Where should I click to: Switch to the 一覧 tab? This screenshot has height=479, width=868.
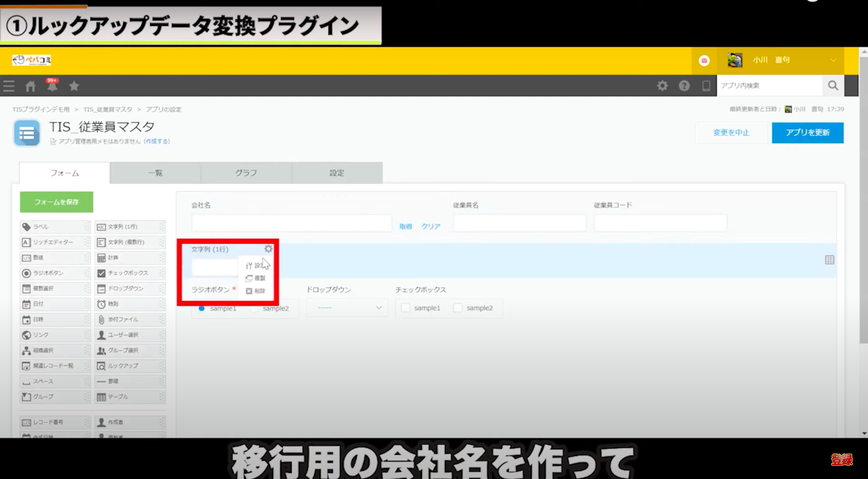tap(156, 173)
